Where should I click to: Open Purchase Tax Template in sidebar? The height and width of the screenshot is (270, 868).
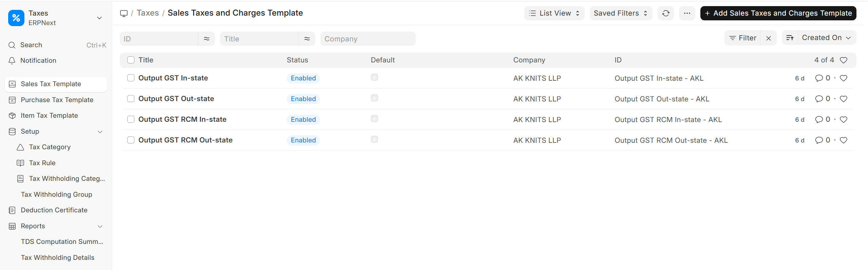[57, 100]
